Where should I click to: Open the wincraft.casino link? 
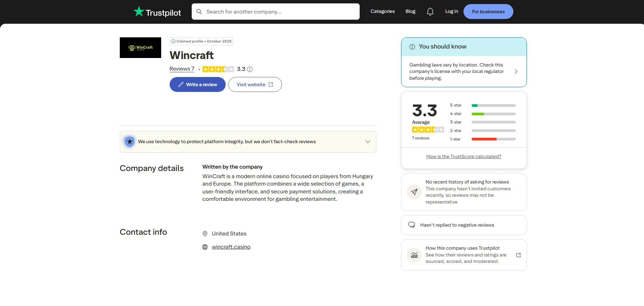coord(231,247)
